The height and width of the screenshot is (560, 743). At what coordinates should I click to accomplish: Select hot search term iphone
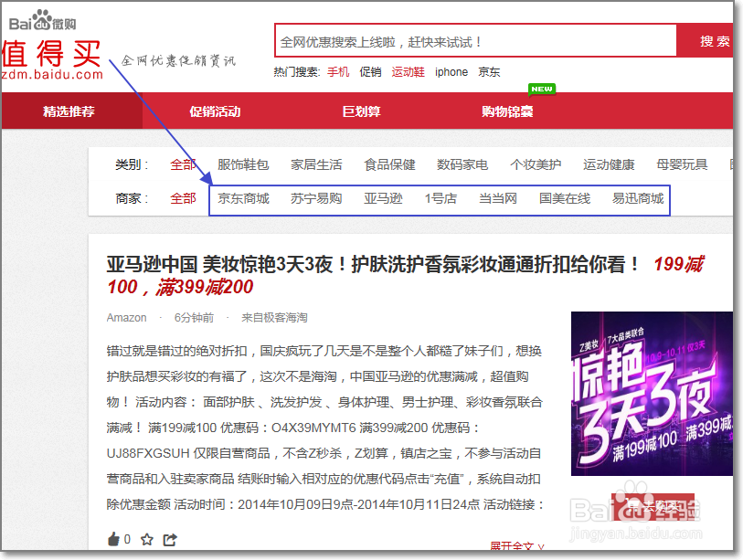click(451, 72)
